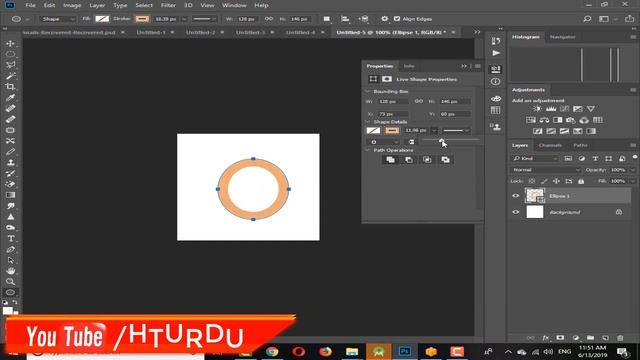Click the fx layer style button
The width and height of the screenshot is (640, 360).
[x=546, y=338]
